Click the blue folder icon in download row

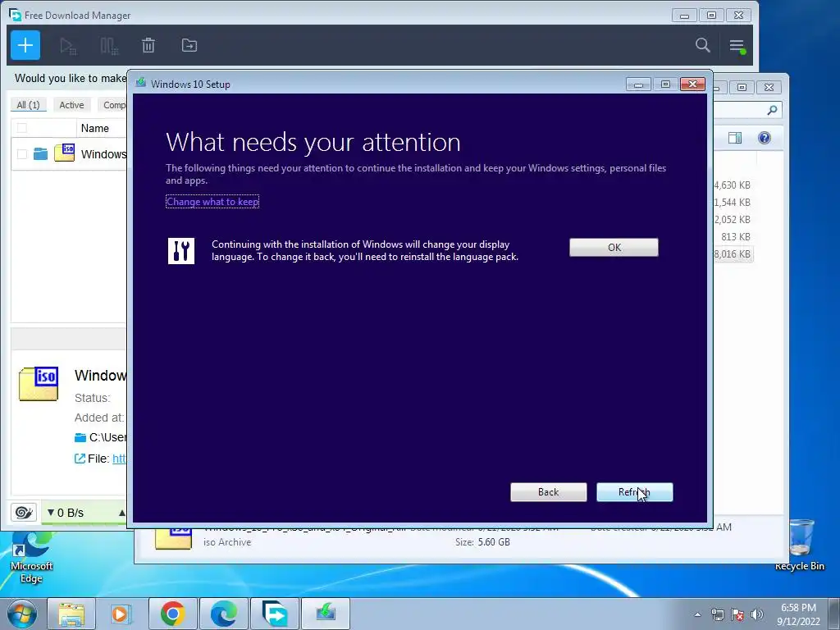pos(40,154)
